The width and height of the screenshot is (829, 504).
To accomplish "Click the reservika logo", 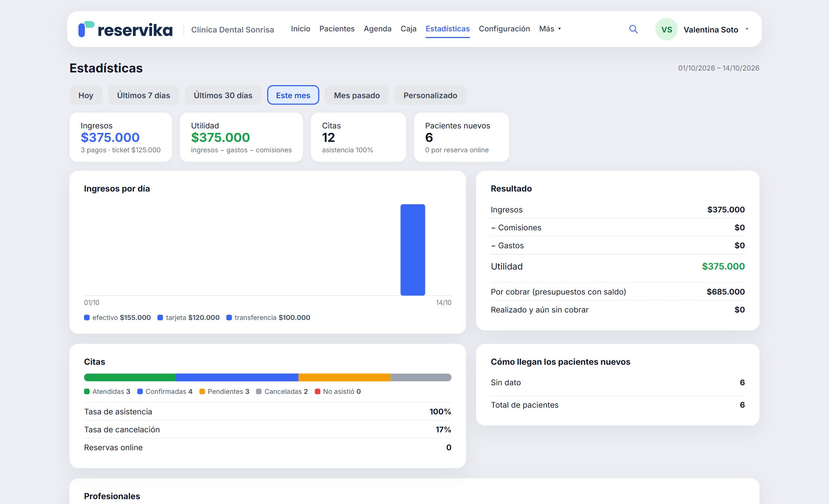I will (125, 29).
